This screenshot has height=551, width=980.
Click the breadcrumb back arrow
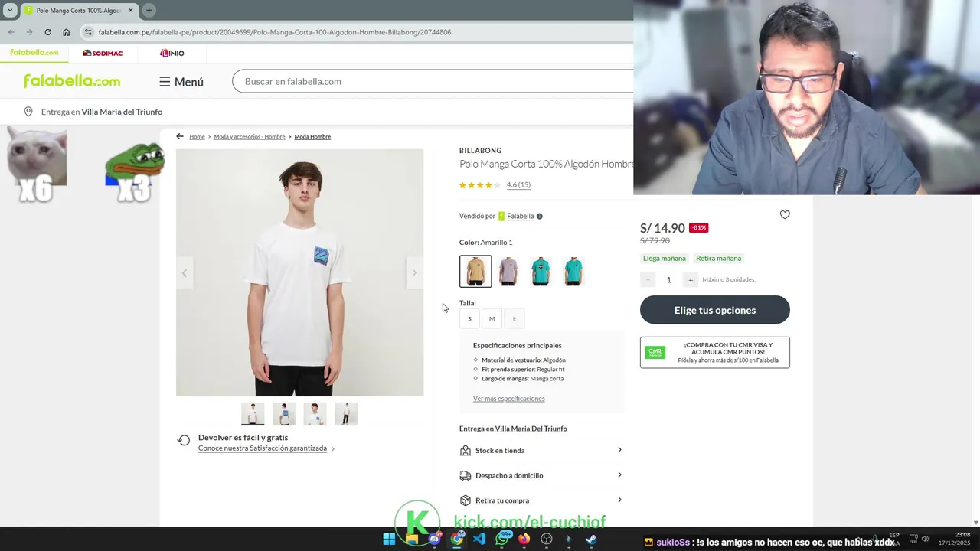180,136
